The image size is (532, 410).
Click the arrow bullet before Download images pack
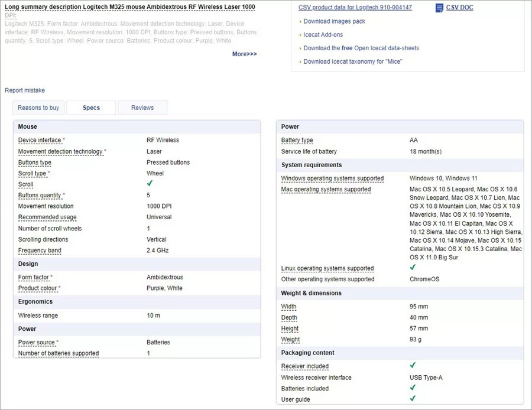coord(301,21)
